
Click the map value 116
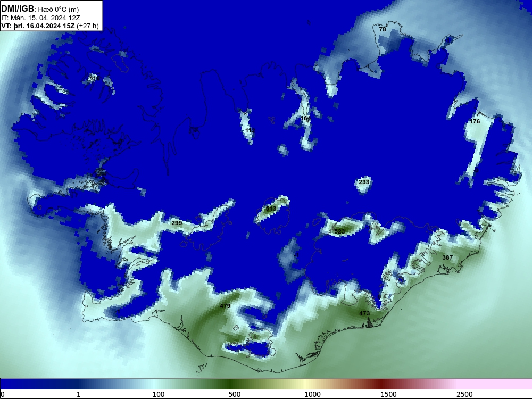click(94, 78)
